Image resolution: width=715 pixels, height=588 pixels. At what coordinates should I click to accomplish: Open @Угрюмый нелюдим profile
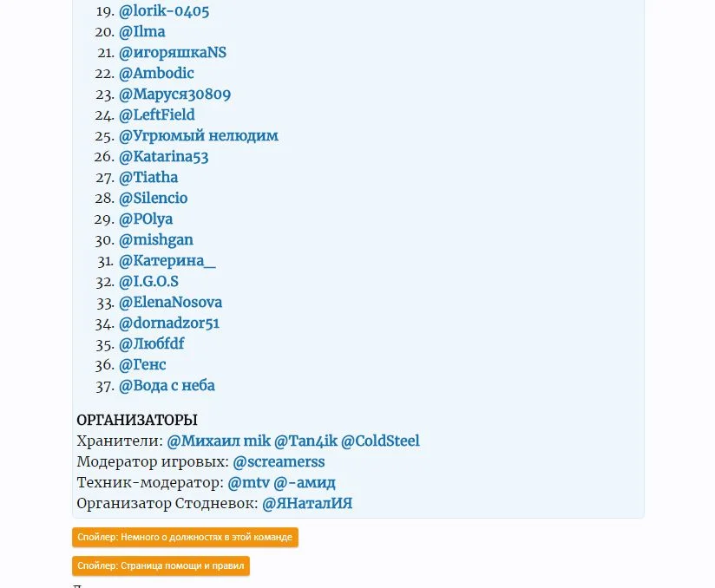(199, 136)
